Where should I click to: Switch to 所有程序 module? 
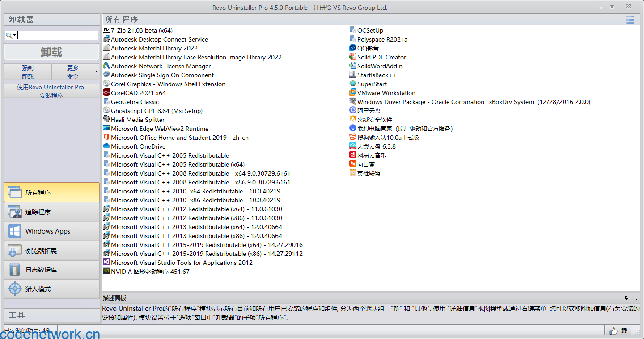point(51,193)
